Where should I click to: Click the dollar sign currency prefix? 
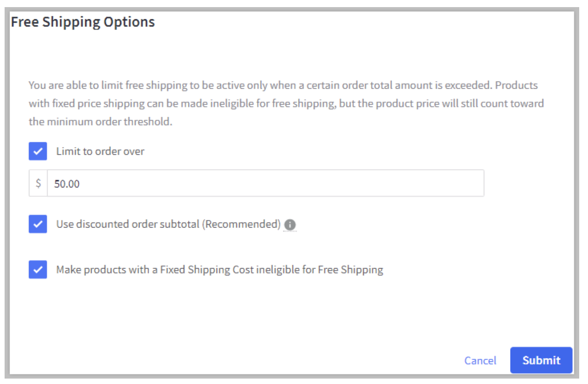38,183
